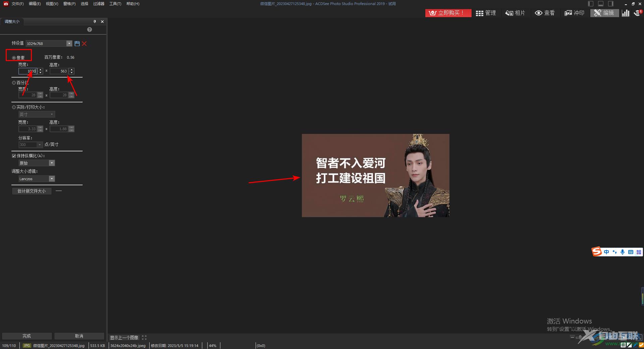Click the edited photo preview image

pos(375,176)
